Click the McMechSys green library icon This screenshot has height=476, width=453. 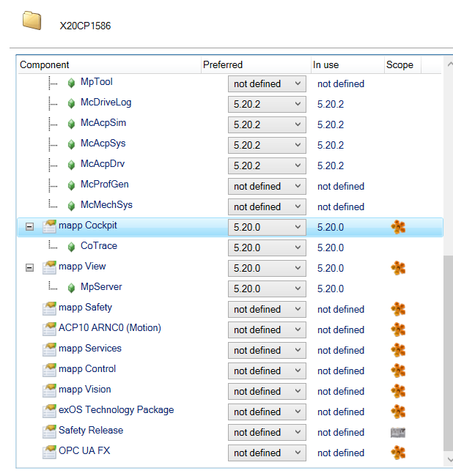(71, 206)
